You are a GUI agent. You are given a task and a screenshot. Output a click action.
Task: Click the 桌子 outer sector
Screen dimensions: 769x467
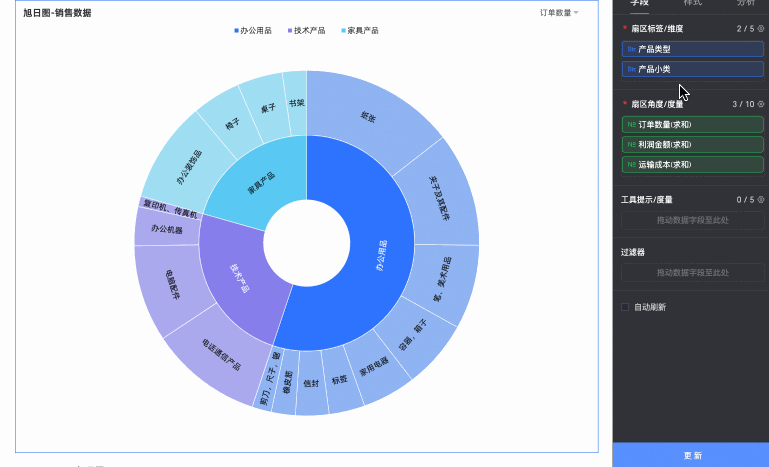(268, 108)
